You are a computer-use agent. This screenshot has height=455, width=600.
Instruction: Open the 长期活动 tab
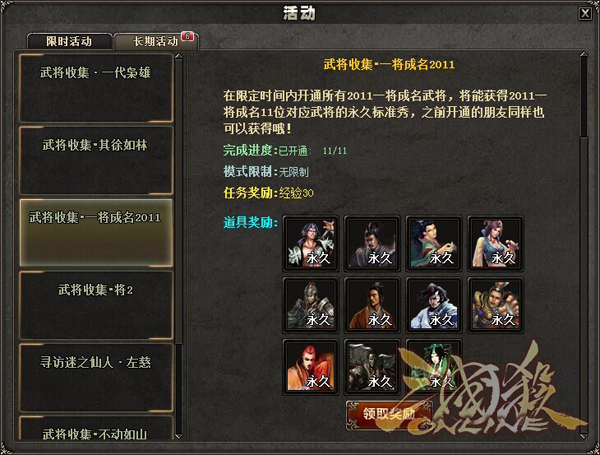click(156, 41)
